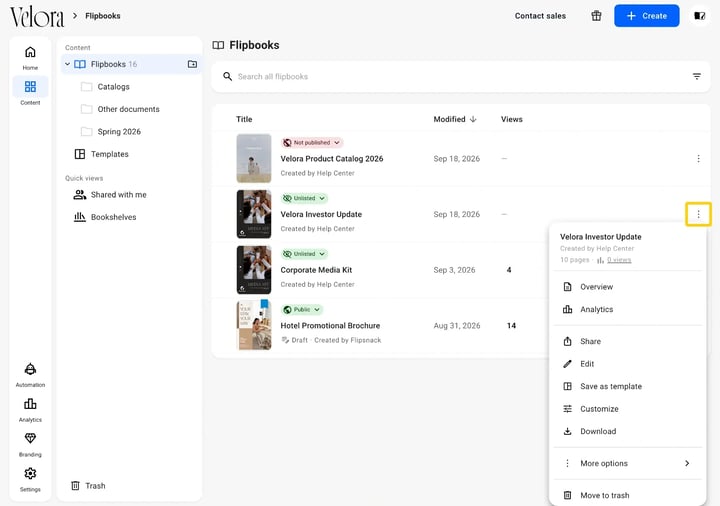Open Unlisted dropdown for Corporate Media Kit

pos(304,254)
